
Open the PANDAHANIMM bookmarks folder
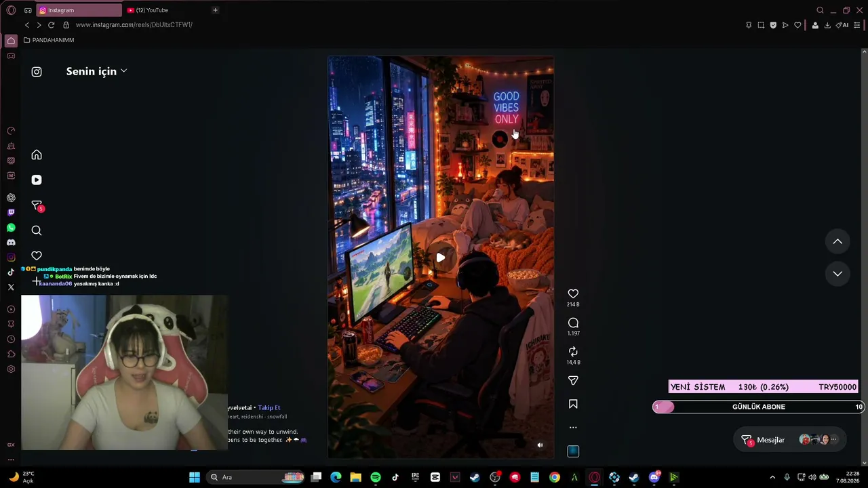(x=49, y=40)
